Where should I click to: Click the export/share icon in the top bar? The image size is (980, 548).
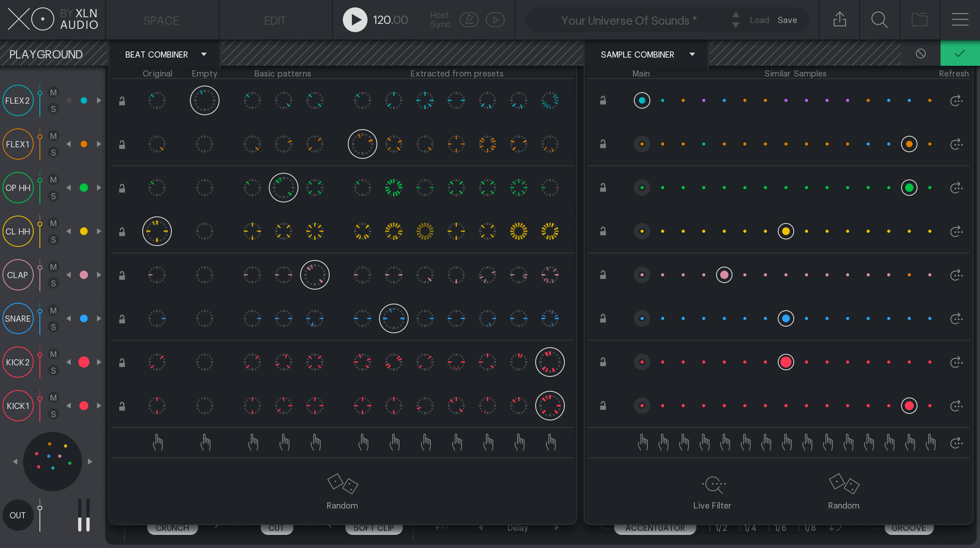[839, 20]
